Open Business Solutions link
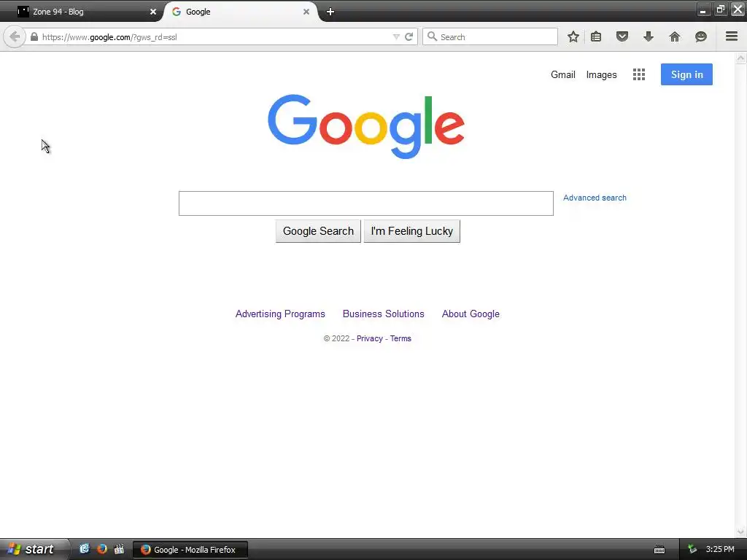 tap(384, 314)
